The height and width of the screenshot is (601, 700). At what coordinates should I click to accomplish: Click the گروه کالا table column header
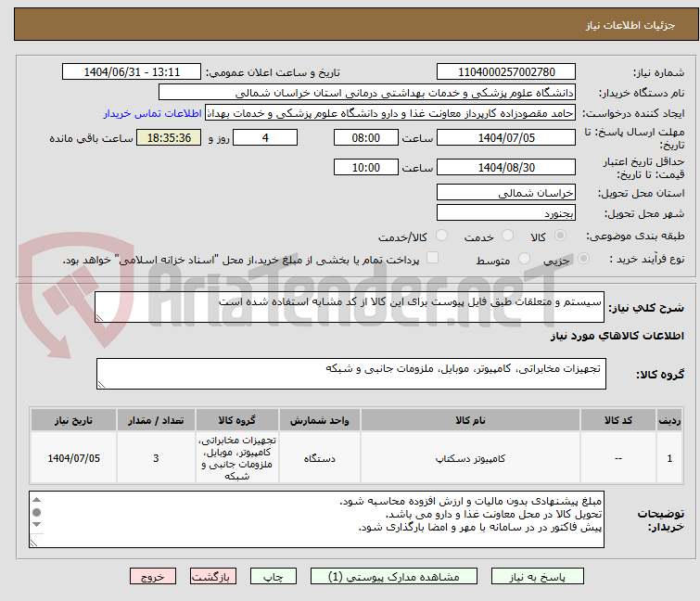click(237, 420)
